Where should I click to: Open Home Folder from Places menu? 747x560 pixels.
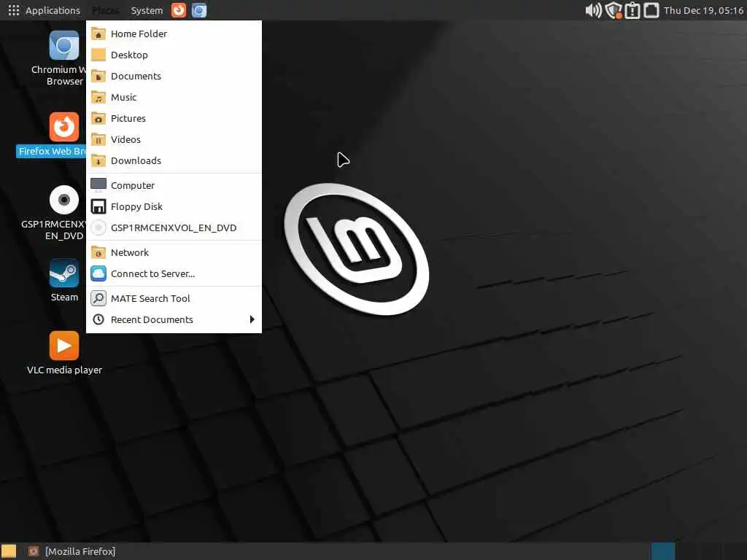(174, 34)
